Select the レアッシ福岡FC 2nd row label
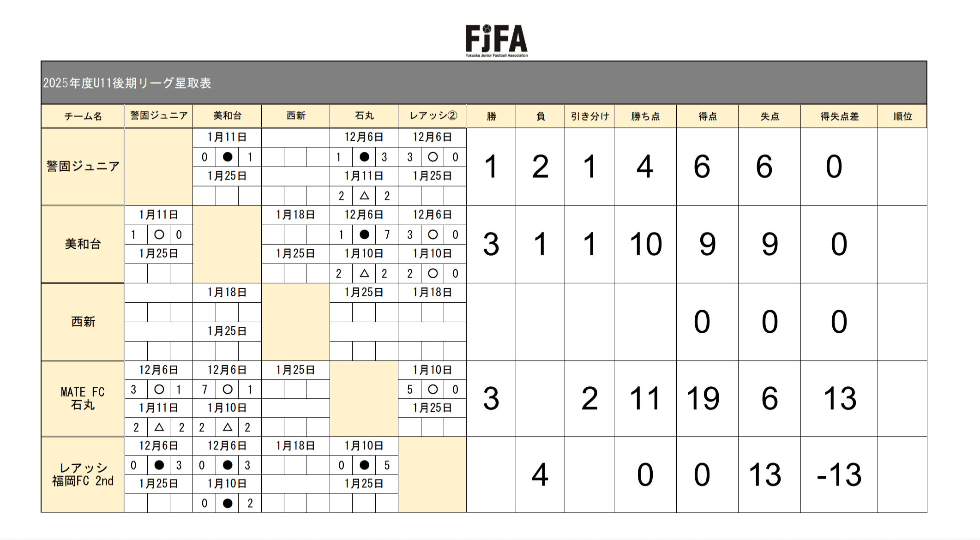 pos(83,474)
